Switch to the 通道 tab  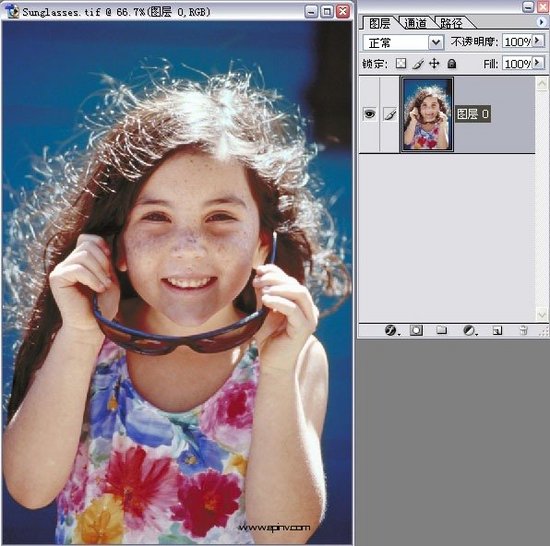pyautogui.click(x=415, y=23)
